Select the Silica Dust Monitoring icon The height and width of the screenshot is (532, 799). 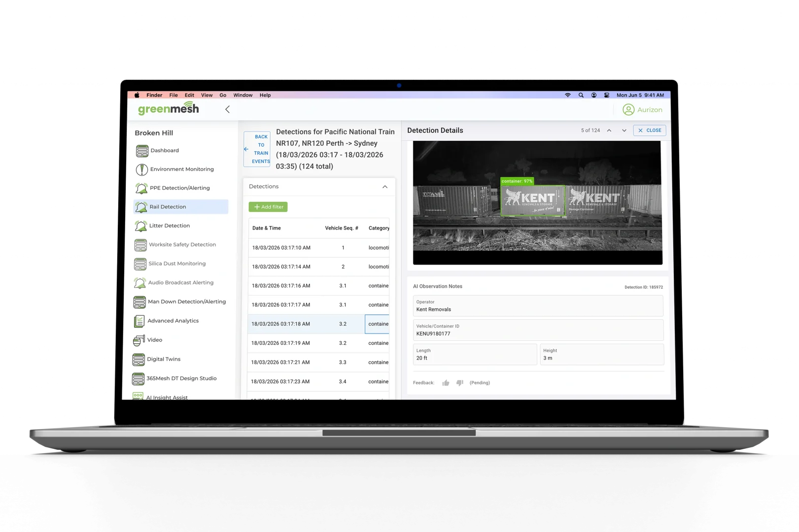[x=140, y=264]
